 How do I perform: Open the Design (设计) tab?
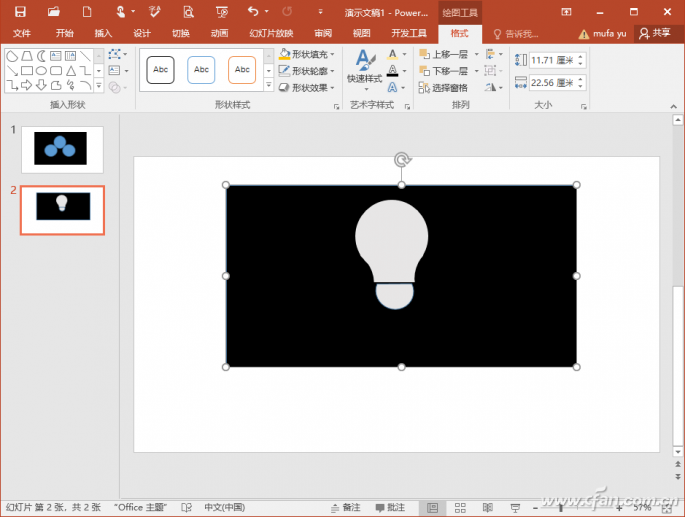pyautogui.click(x=142, y=33)
